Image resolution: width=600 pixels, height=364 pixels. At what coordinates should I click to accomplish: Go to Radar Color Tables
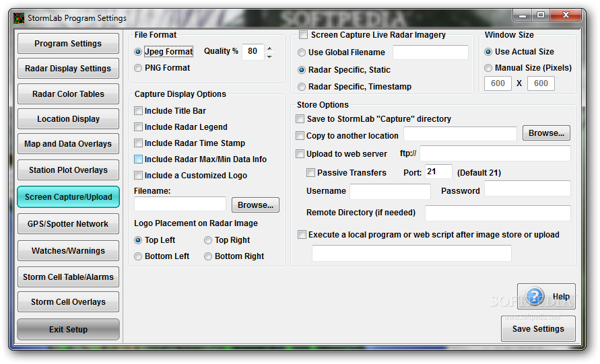tap(68, 94)
